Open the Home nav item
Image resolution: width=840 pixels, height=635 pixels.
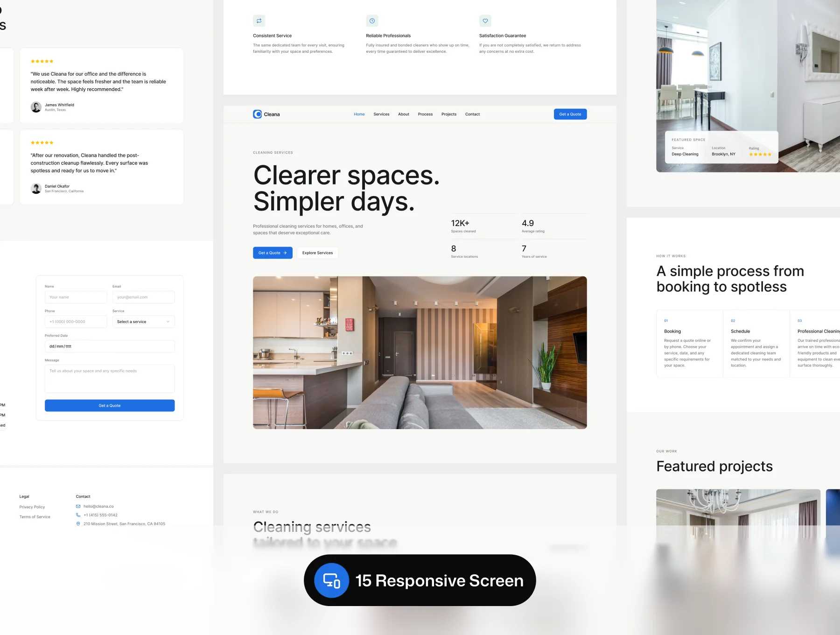click(x=359, y=114)
